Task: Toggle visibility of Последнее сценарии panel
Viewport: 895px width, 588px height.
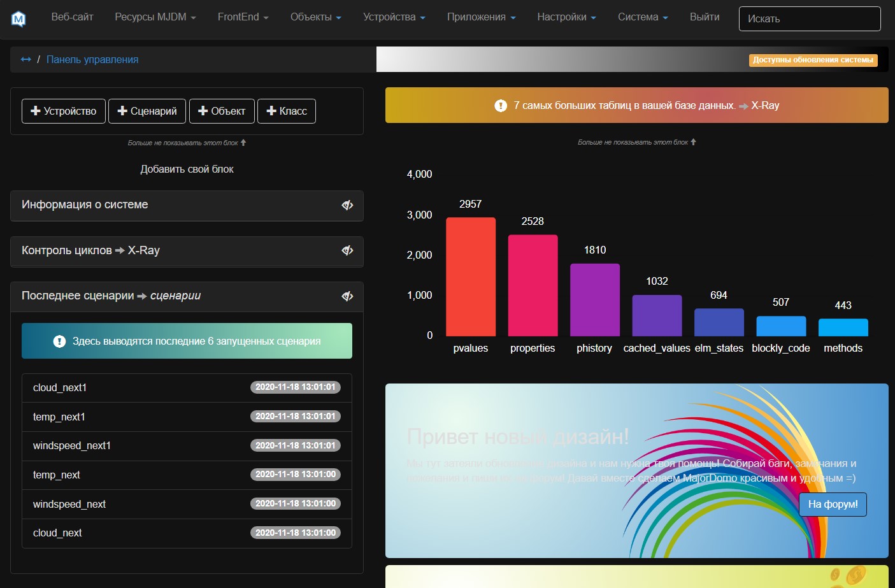Action: pos(347,296)
